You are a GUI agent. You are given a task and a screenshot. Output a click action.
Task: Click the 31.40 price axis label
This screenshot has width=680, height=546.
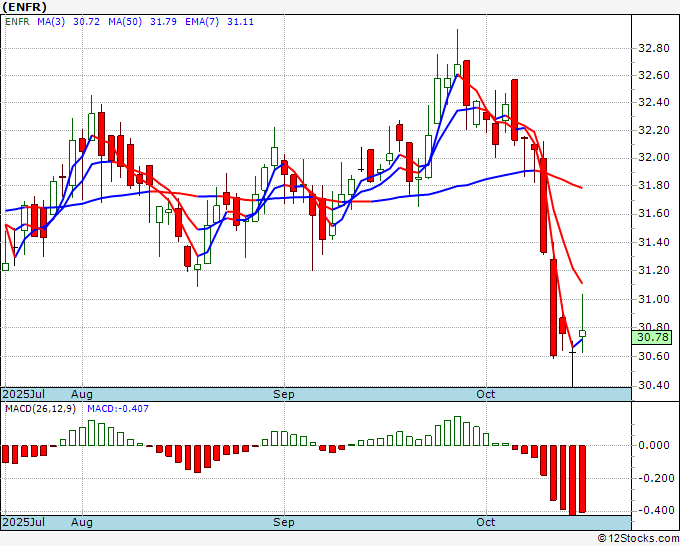654,242
